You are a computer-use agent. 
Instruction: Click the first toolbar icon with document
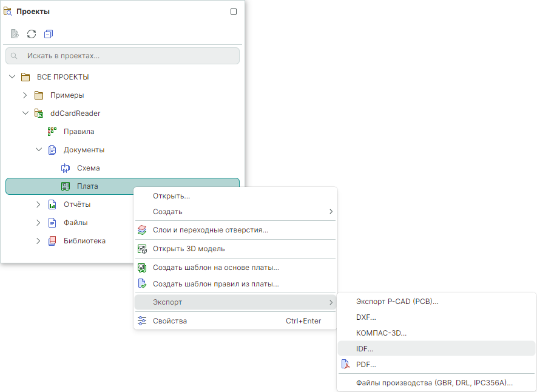(x=15, y=34)
